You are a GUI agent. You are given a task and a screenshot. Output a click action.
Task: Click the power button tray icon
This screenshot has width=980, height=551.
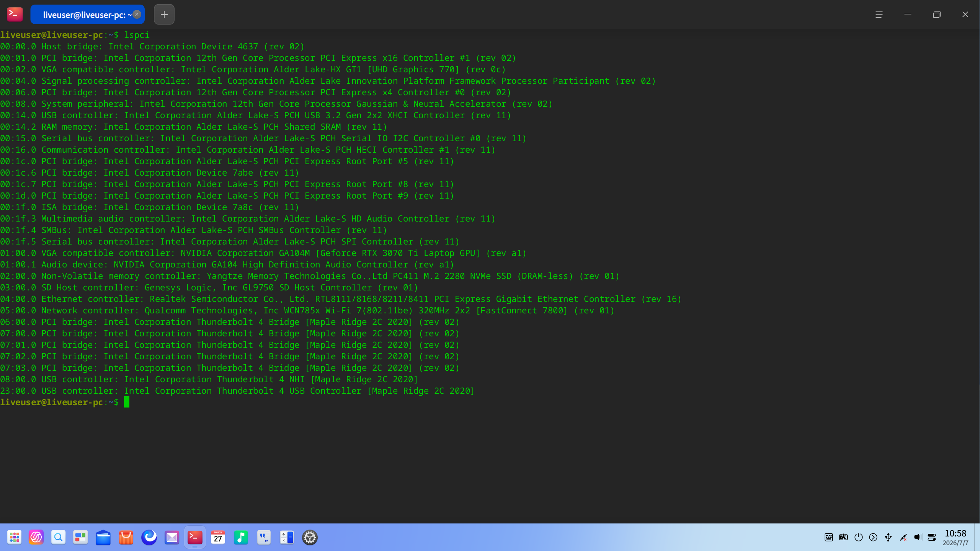(x=859, y=538)
